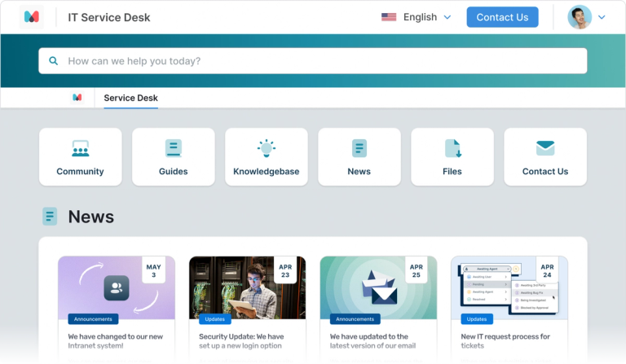Click the small logo in breadcrumb bar

77,98
